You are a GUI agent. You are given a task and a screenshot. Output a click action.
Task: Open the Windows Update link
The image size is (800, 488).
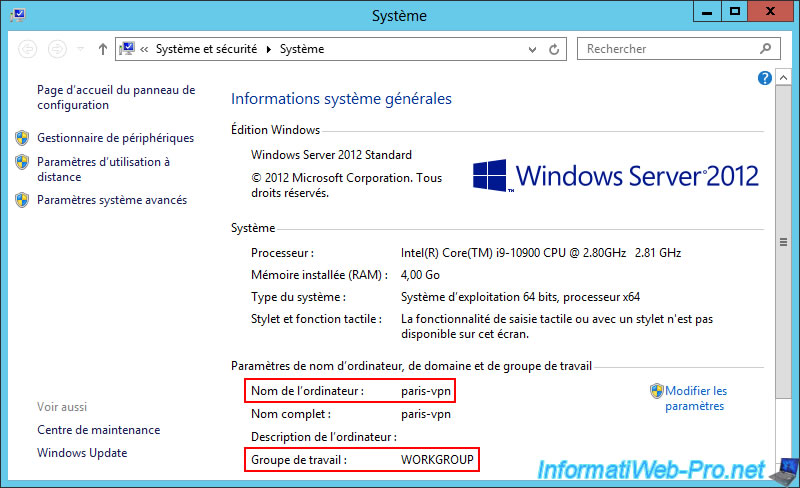tap(82, 453)
